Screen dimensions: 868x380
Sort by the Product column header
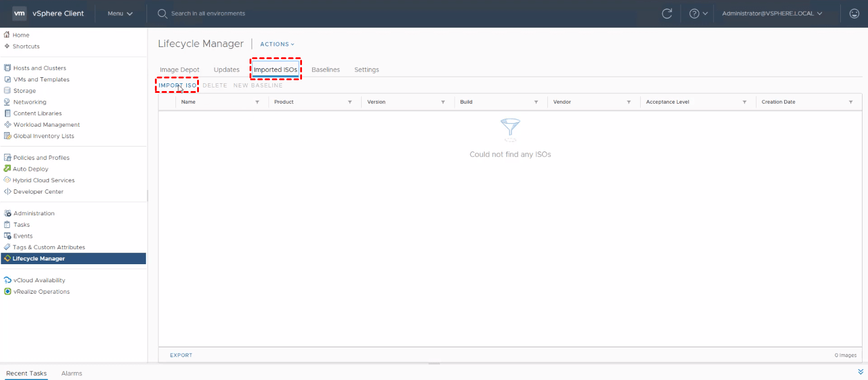[284, 102]
